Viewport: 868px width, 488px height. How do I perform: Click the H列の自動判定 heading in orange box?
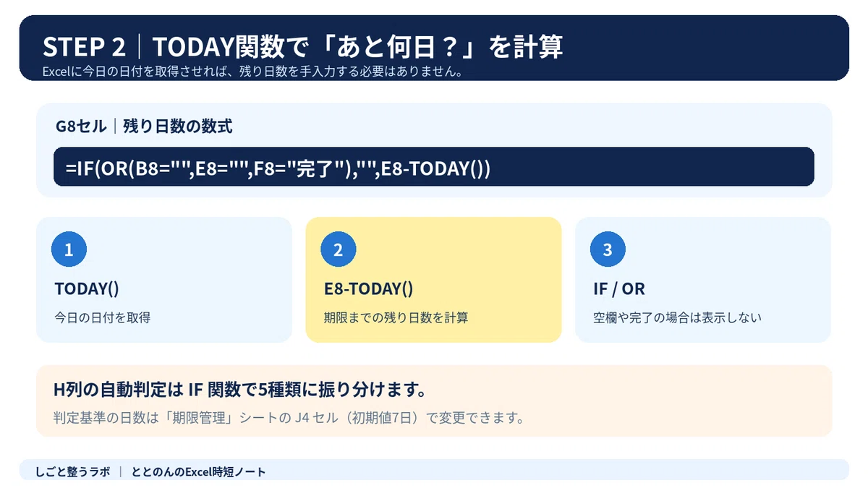pyautogui.click(x=239, y=390)
